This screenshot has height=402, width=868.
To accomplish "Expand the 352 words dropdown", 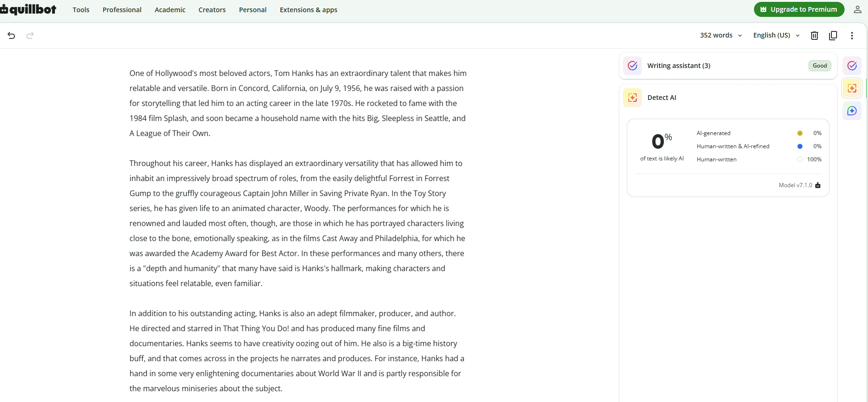I will (721, 35).
